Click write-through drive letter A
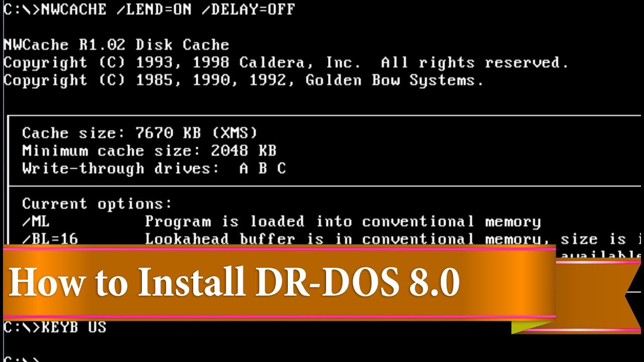Image resolution: width=644 pixels, height=362 pixels. click(x=244, y=169)
